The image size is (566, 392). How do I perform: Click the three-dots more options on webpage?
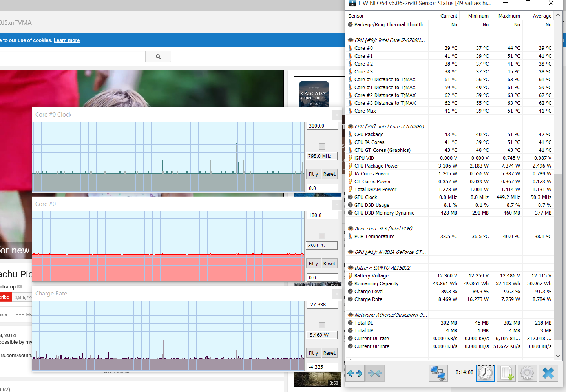click(20, 314)
